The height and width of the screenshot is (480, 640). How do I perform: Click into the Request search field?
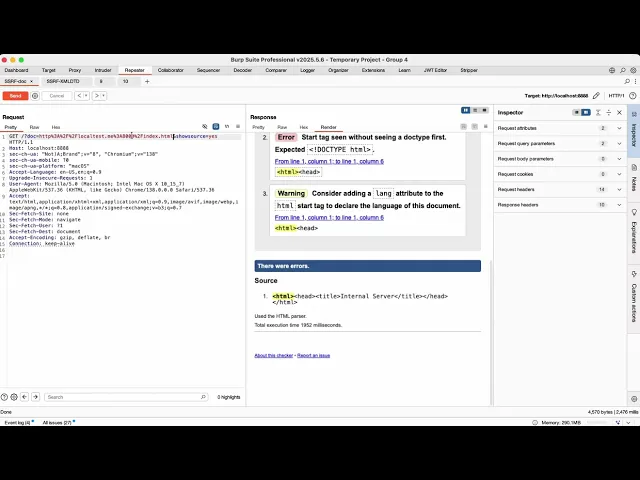[126, 397]
